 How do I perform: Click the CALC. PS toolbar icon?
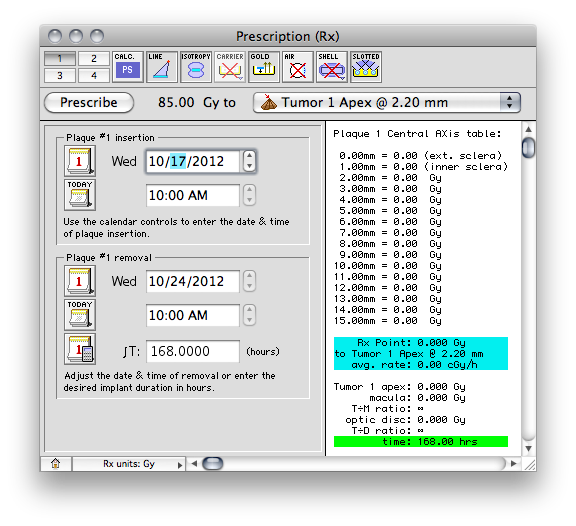tap(127, 66)
